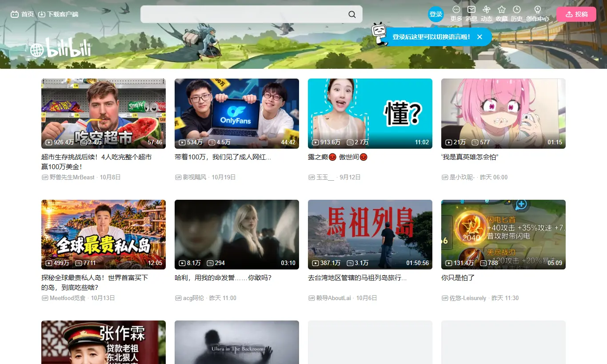This screenshot has width=607, height=364.
Task: Close the language switch tooltip
Action: [x=479, y=37]
